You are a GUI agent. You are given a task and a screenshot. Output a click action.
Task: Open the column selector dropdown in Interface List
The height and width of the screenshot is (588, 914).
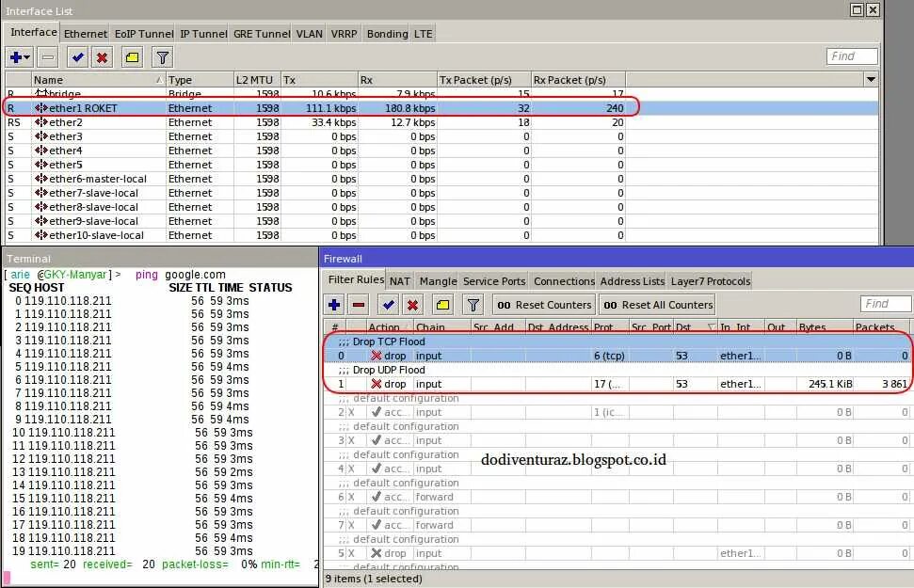tap(871, 79)
